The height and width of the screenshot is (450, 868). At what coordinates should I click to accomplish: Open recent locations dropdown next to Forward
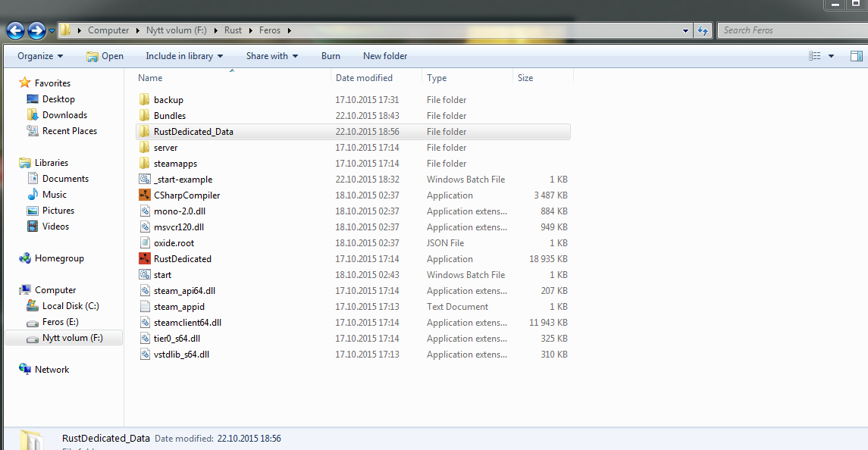(52, 31)
